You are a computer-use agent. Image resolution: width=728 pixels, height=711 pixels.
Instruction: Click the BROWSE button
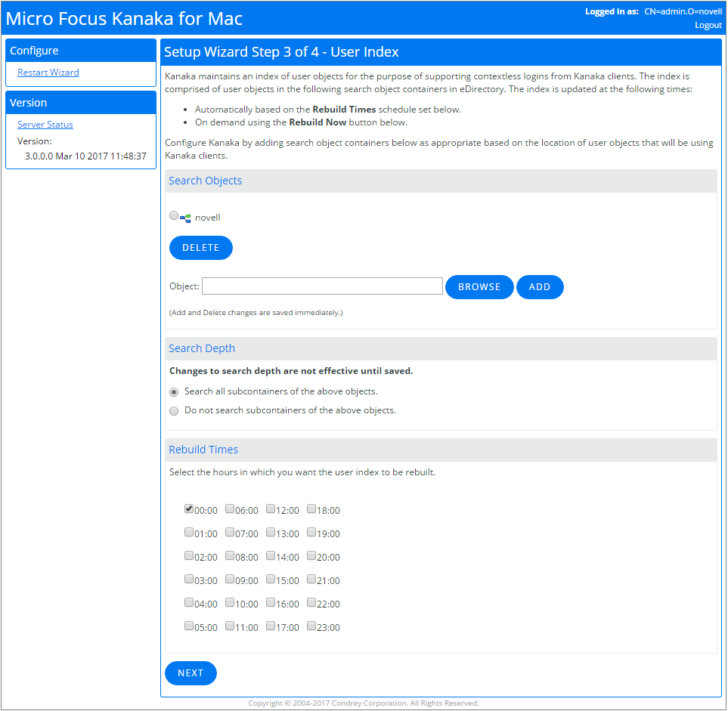click(x=479, y=287)
